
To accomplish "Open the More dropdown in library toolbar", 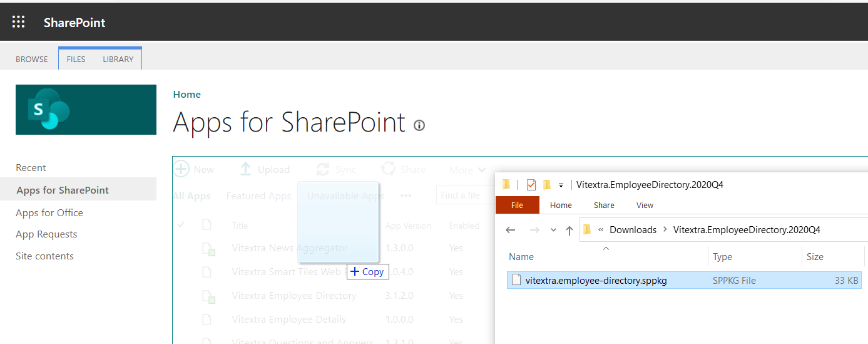I will (x=467, y=170).
